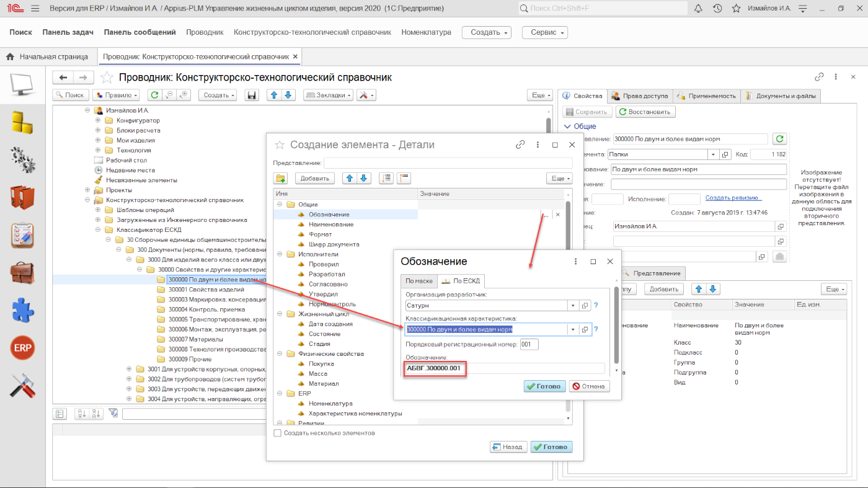This screenshot has height=488, width=868.
Task: Open Панель задач menu item
Action: [x=68, y=32]
